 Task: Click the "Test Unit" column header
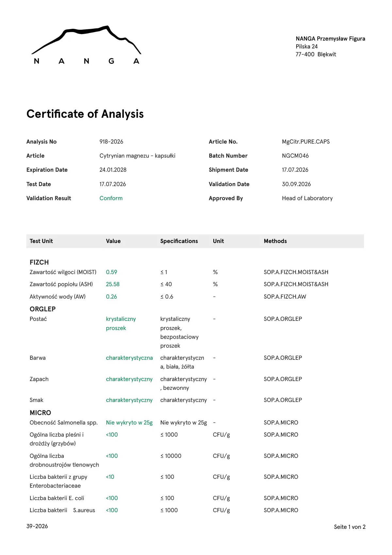click(41, 241)
